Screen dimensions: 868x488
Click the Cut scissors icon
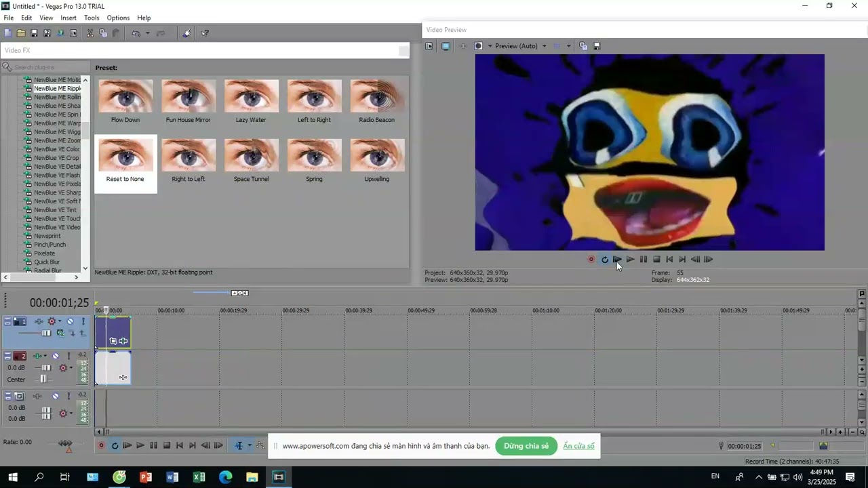[x=90, y=33]
